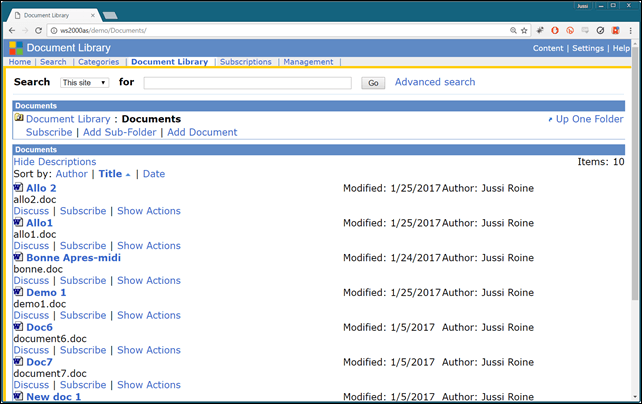Click the site info icon in address bar
This screenshot has width=642, height=404.
(54, 31)
